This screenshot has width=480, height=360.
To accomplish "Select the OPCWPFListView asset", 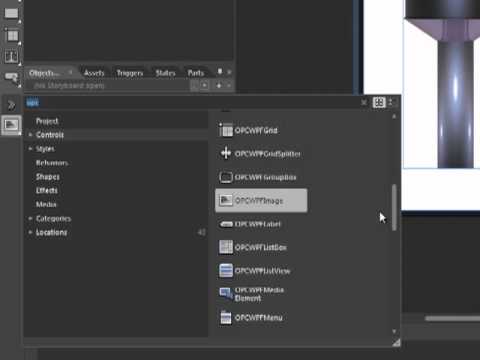I will coord(255,271).
